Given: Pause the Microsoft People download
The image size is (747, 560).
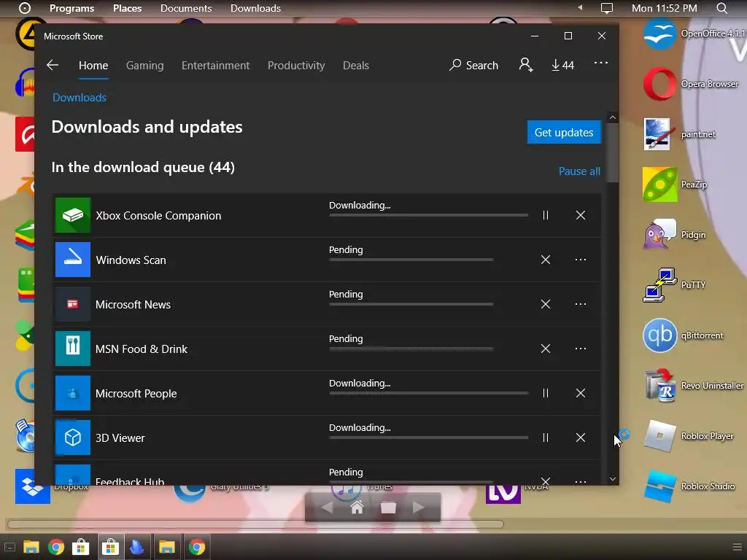Looking at the screenshot, I should [546, 393].
